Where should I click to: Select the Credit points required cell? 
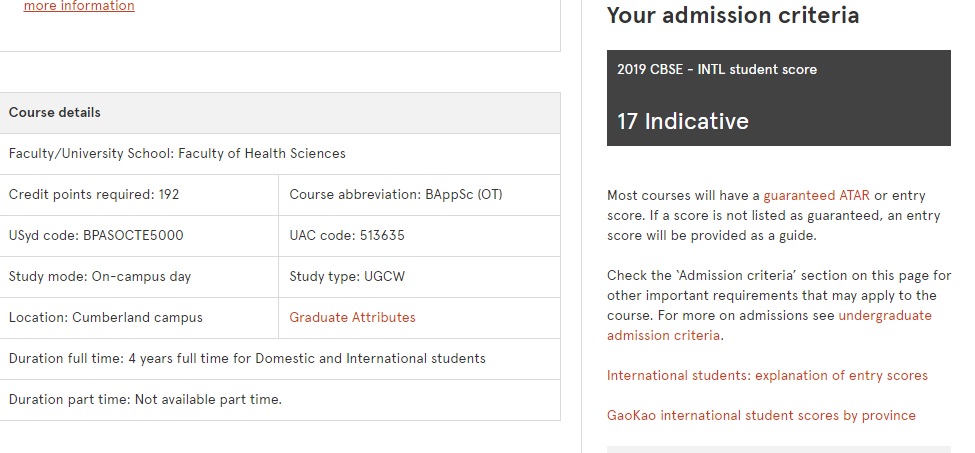pyautogui.click(x=94, y=195)
